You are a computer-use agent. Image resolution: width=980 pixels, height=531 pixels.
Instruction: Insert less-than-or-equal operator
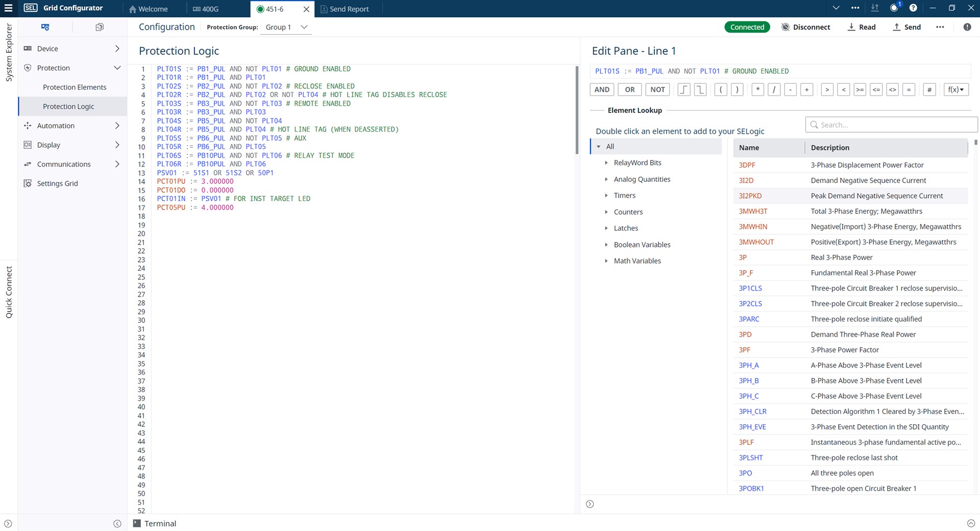[x=876, y=90]
